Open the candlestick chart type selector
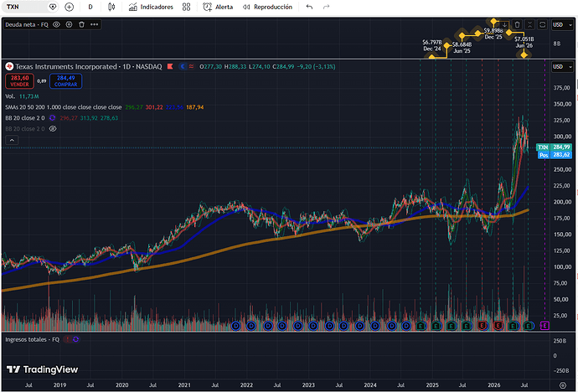The image size is (578, 392). 111,7
